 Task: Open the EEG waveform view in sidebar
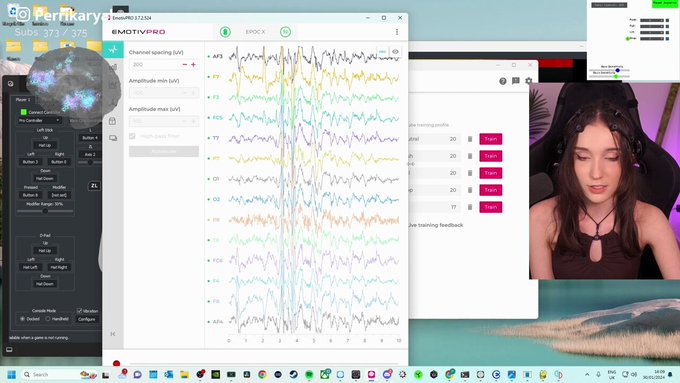point(113,50)
